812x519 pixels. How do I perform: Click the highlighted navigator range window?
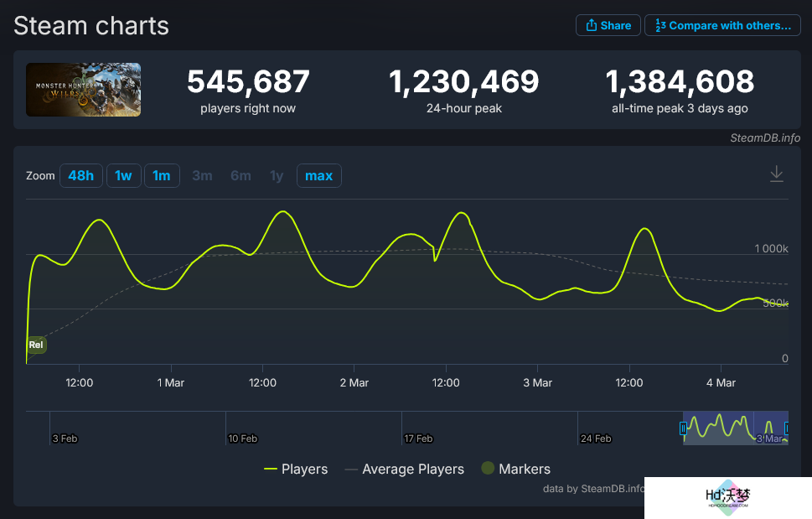point(736,428)
